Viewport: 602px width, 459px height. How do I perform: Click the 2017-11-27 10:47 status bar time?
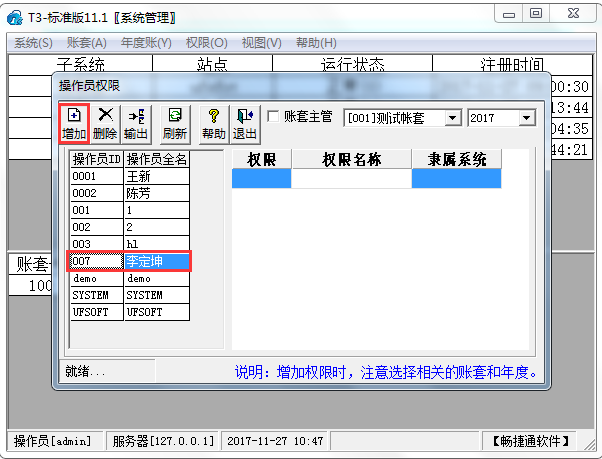[x=275, y=441]
